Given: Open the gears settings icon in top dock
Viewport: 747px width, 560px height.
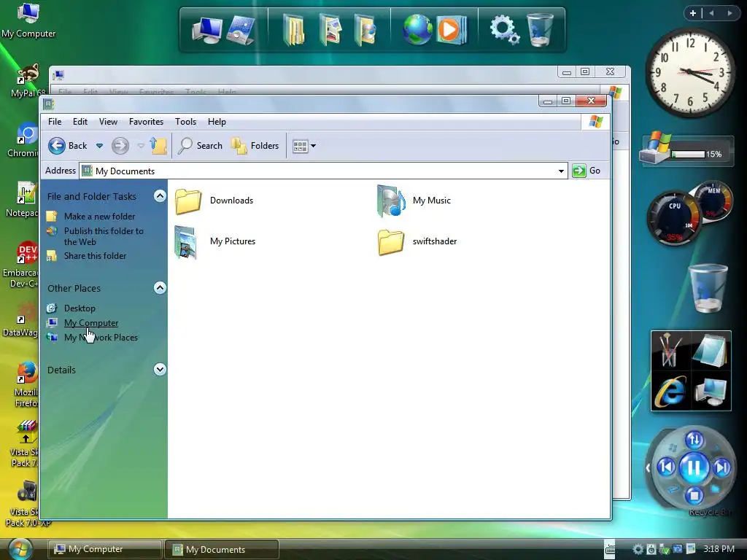Looking at the screenshot, I should coord(505,29).
